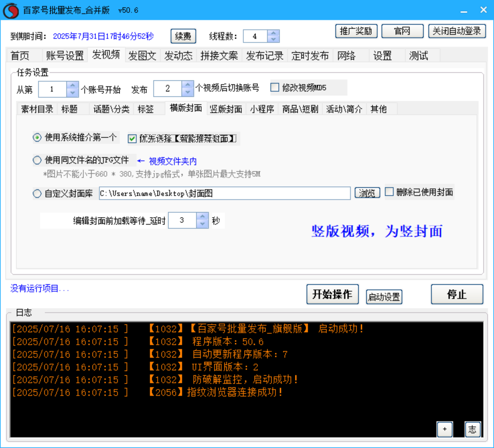Screen dimensions: 494x448
Task: Click the videos-per-account number field
Action: click(x=168, y=89)
